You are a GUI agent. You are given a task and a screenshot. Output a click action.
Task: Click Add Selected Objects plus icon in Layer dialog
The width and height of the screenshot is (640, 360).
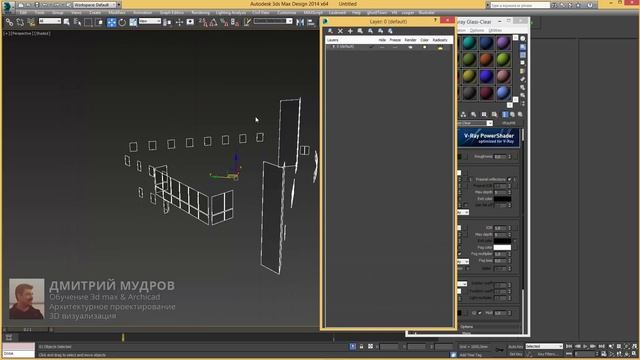click(x=350, y=31)
